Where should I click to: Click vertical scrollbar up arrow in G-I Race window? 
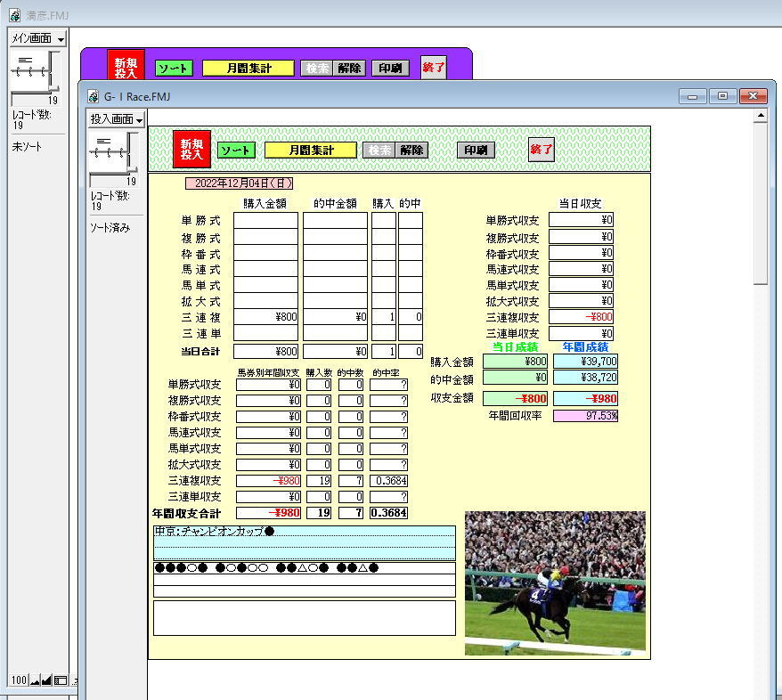pos(761,116)
